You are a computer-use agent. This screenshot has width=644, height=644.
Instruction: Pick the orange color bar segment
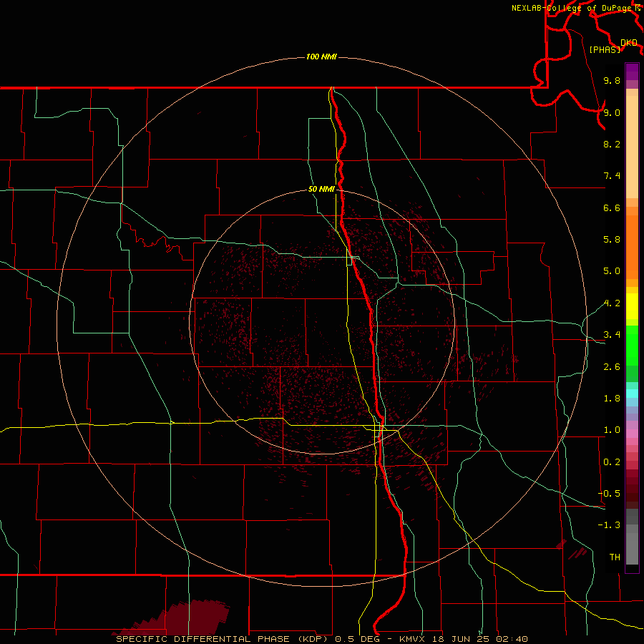coord(632,247)
